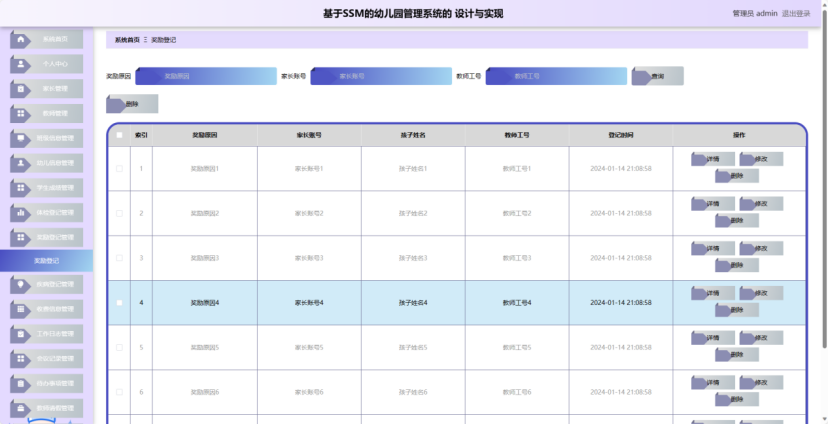
Task: Click 修改 for row 3
Action: pyautogui.click(x=761, y=248)
